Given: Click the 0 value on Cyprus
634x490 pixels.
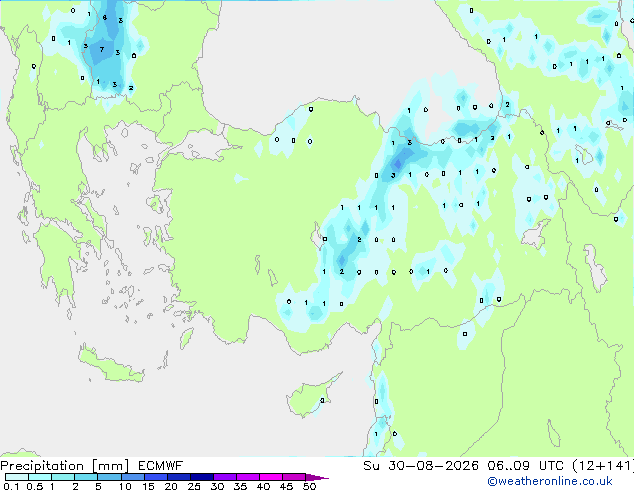Looking at the screenshot, I should [x=322, y=400].
